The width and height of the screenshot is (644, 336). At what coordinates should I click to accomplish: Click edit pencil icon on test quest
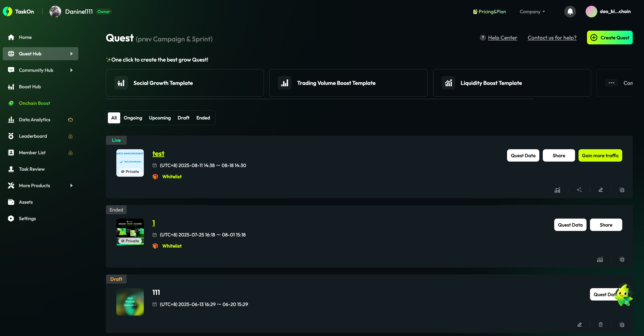pos(600,190)
